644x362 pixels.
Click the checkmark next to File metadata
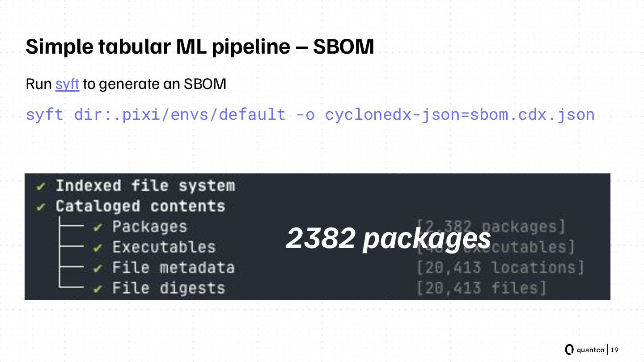point(97,269)
